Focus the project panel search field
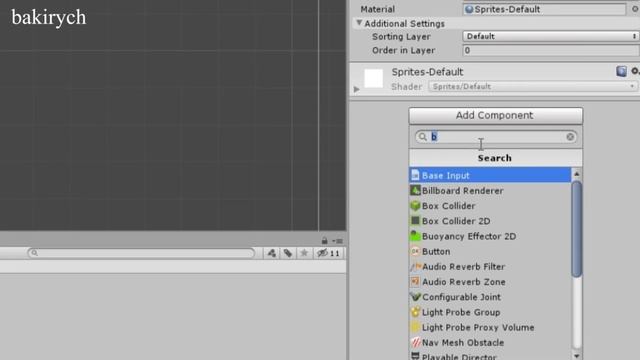This screenshot has width=640, height=360. (141, 253)
